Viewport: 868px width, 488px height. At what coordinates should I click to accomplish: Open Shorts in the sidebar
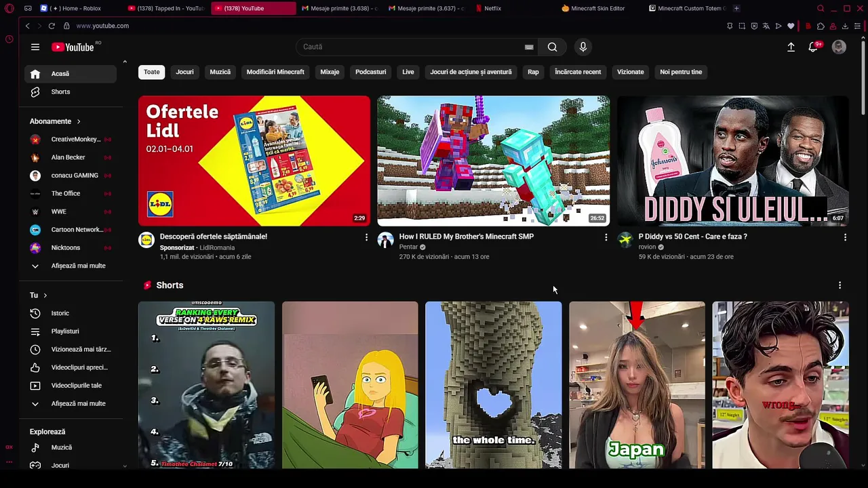(x=71, y=91)
